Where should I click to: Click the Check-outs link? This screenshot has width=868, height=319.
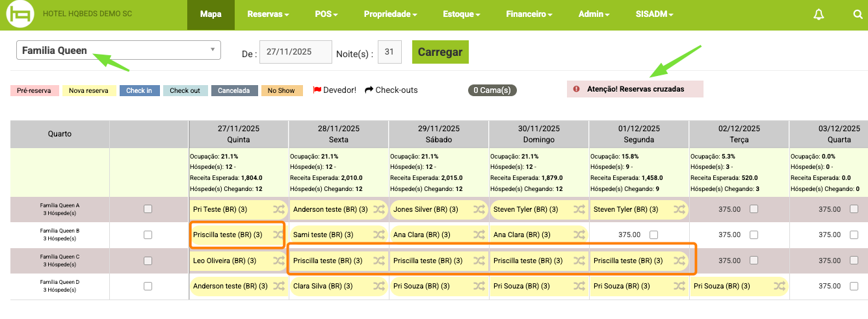click(391, 90)
